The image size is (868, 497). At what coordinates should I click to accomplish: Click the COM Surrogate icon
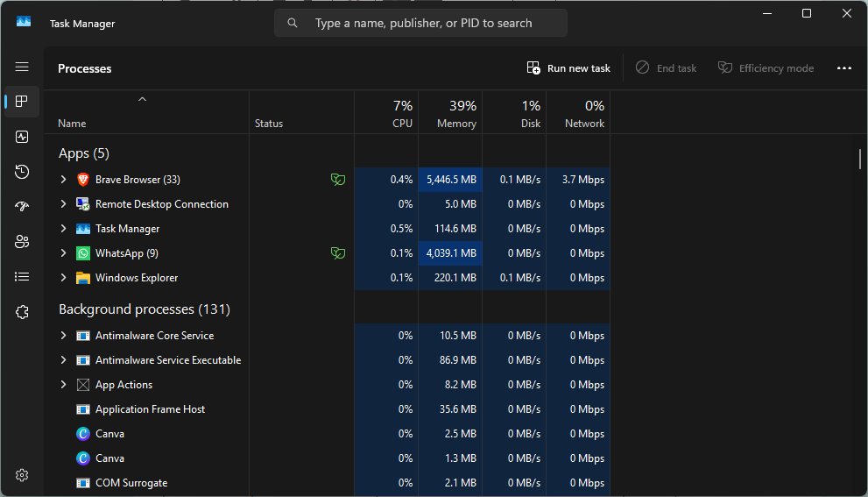tap(83, 483)
